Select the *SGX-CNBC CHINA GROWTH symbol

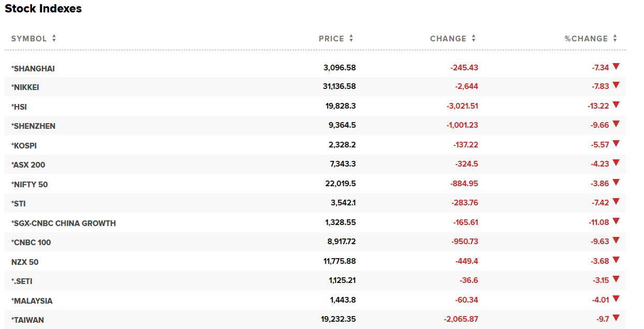pos(64,223)
